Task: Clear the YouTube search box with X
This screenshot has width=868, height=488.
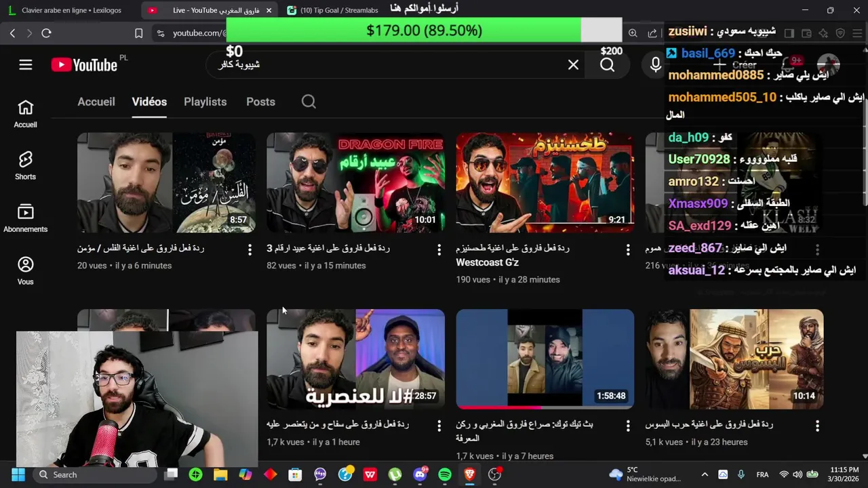Action: [573, 64]
